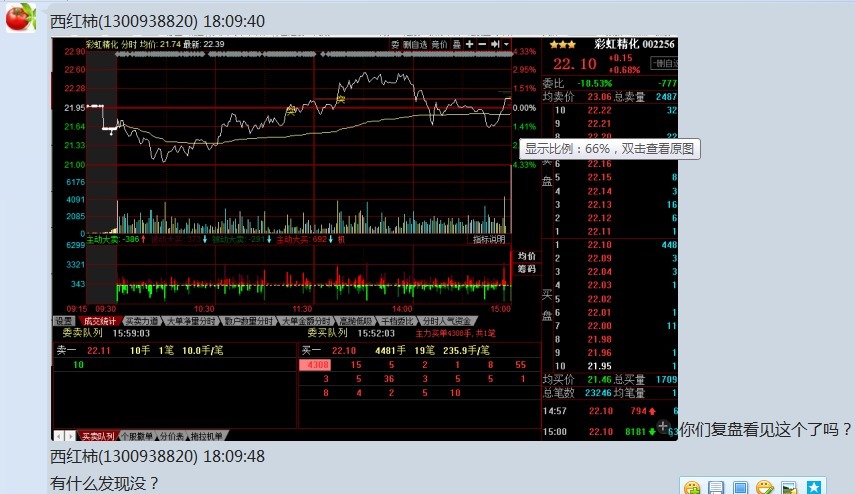
Task: Click 删自选 in the chart toolbar
Action: pyautogui.click(x=415, y=45)
